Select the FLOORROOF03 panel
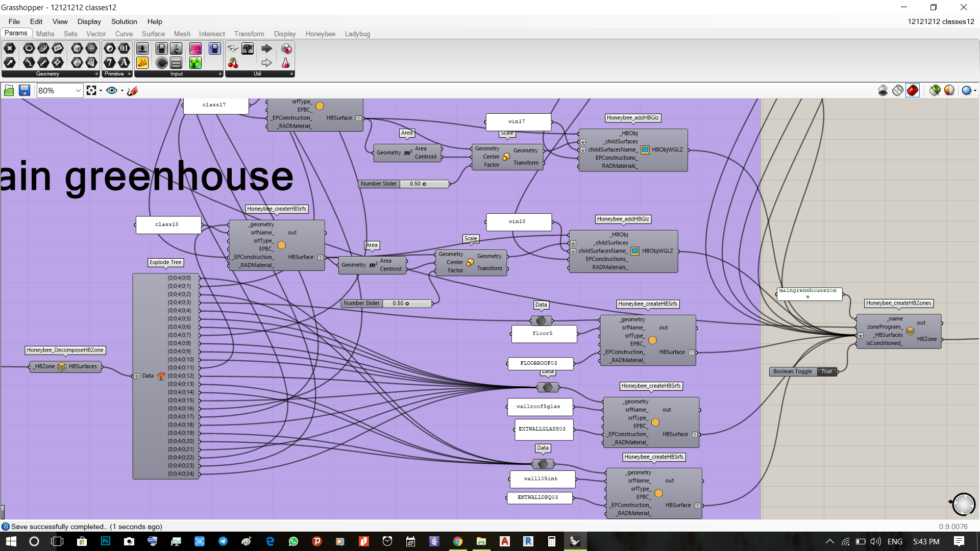 [x=541, y=363]
